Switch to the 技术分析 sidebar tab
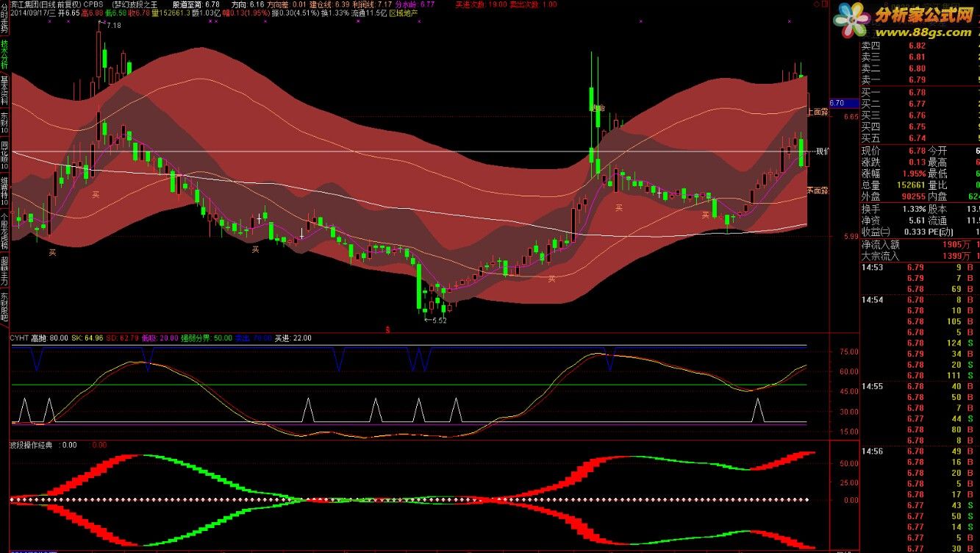 [4, 54]
